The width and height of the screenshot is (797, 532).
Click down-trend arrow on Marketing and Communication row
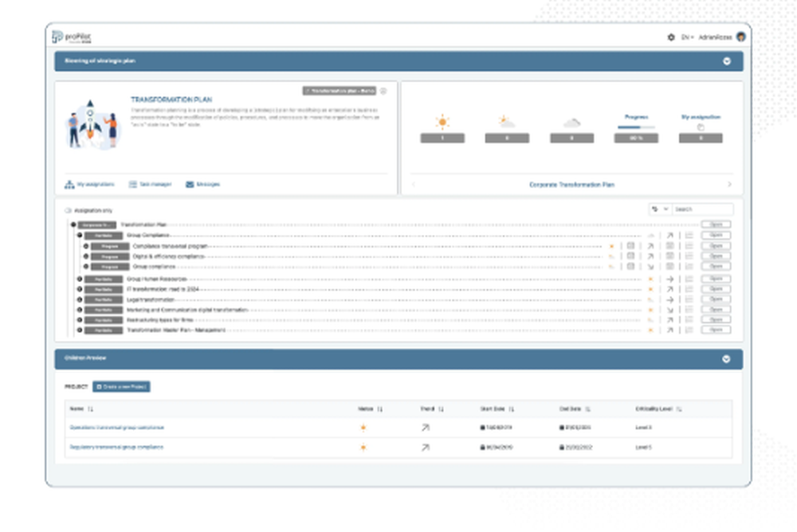[x=670, y=310]
